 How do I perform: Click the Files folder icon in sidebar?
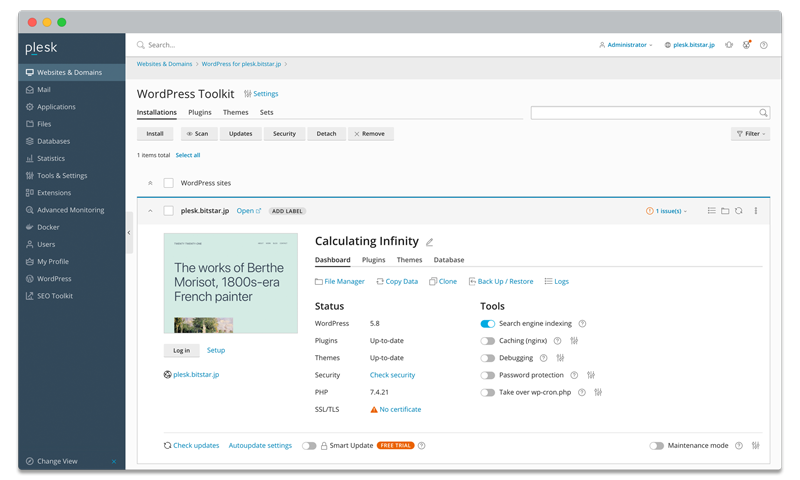coord(30,124)
